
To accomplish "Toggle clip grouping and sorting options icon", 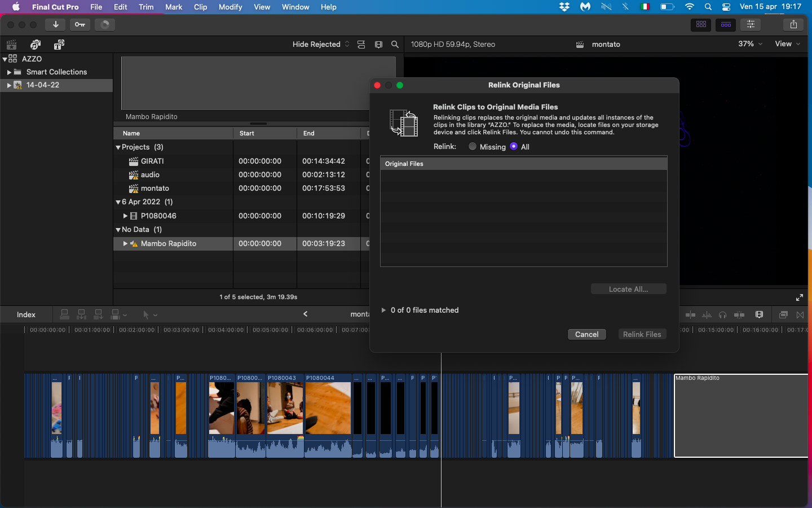I will click(361, 45).
